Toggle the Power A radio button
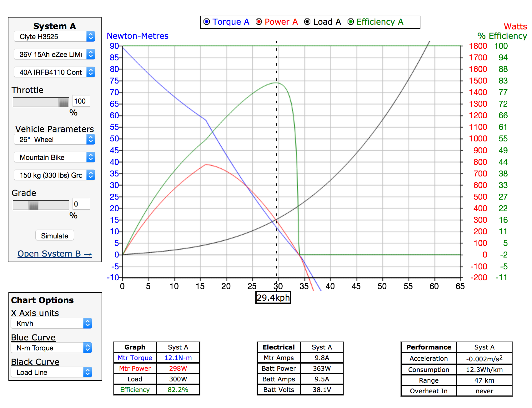Viewport: 532px width, 408px height. tap(259, 22)
